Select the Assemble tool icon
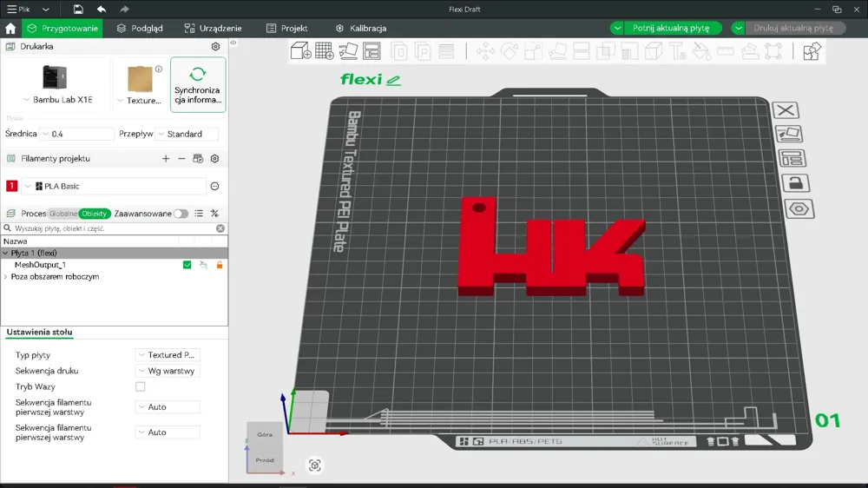Screen dimensions: 868x488 click(750, 51)
